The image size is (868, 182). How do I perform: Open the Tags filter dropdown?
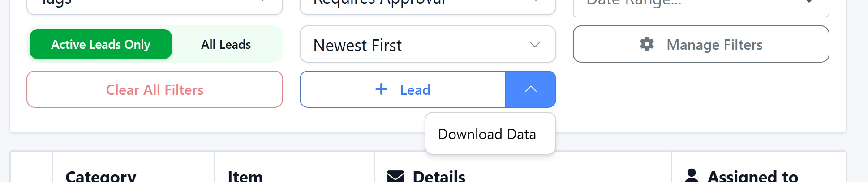(x=155, y=5)
